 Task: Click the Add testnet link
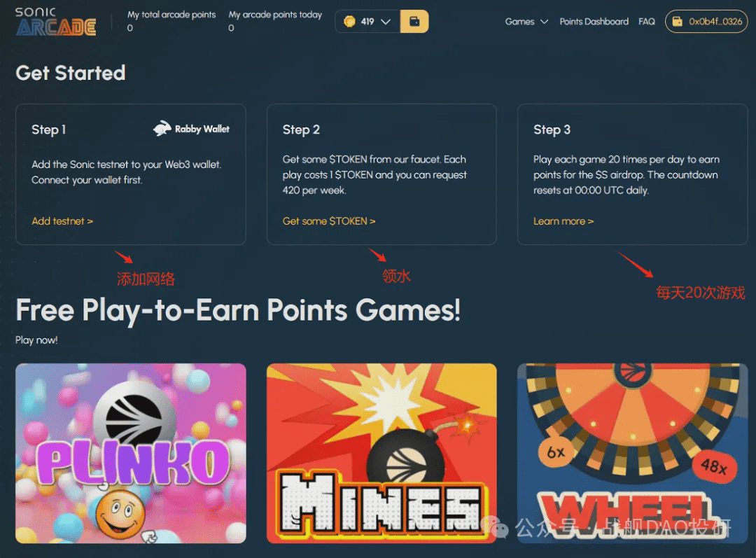[62, 221]
